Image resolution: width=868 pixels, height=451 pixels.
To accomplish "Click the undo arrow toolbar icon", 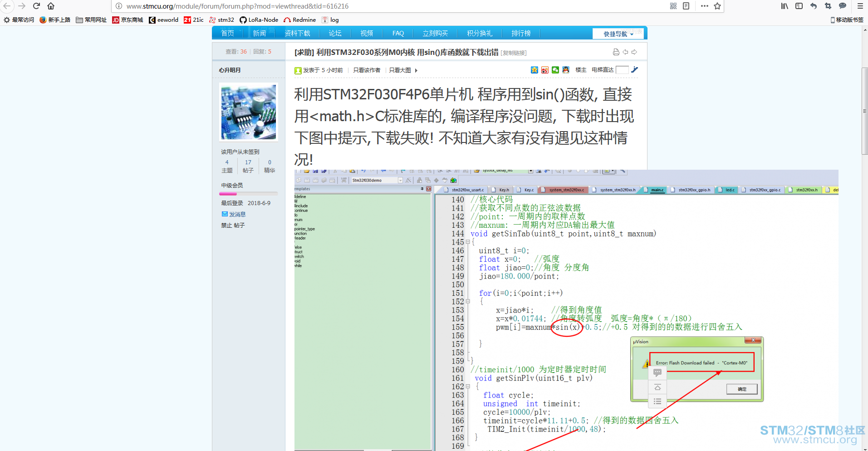I will pos(814,6).
